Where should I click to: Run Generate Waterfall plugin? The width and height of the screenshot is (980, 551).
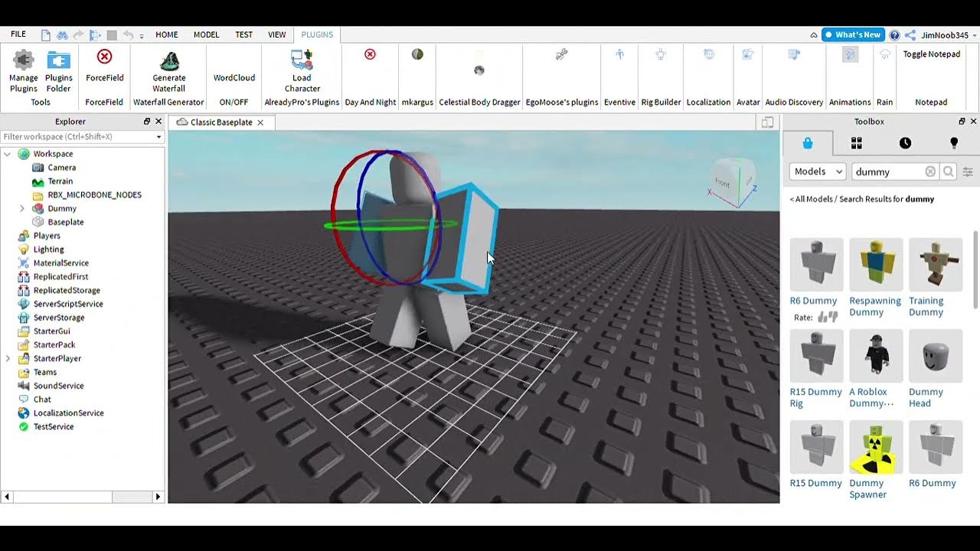point(169,70)
